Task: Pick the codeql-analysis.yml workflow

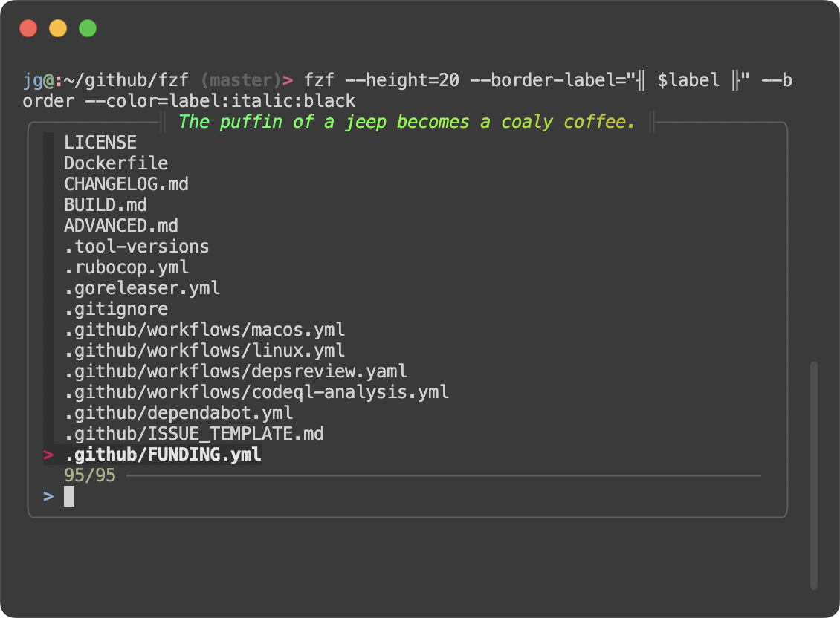Action: pyautogui.click(x=256, y=391)
